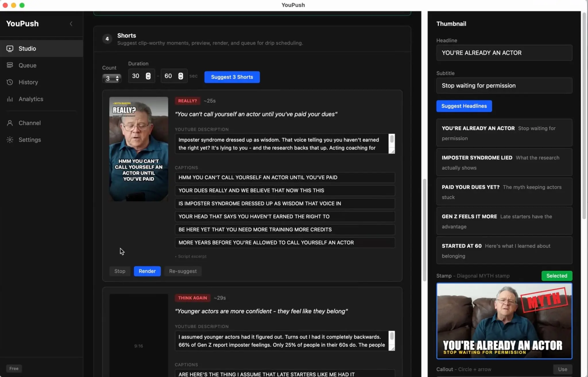Viewport: 588px width, 377px height.
Task: Open the History clock icon
Action: pos(10,82)
